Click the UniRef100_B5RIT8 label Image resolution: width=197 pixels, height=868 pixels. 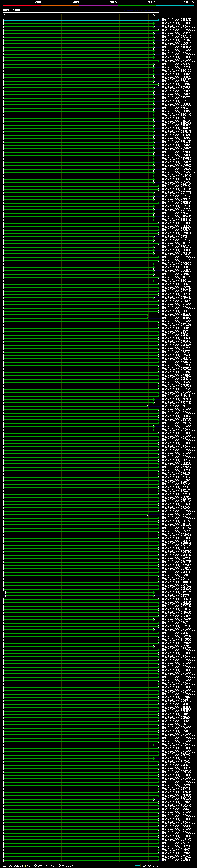pos(176,118)
